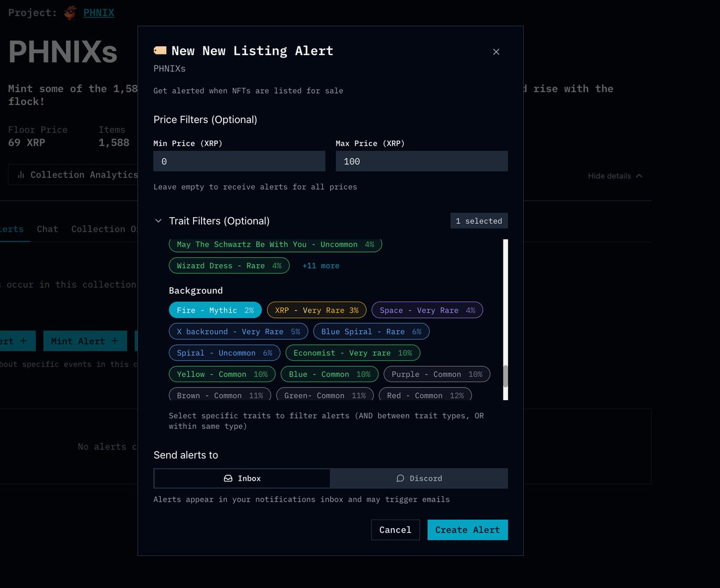This screenshot has height=588, width=720.
Task: Select Brown - Common background
Action: pyautogui.click(x=220, y=395)
